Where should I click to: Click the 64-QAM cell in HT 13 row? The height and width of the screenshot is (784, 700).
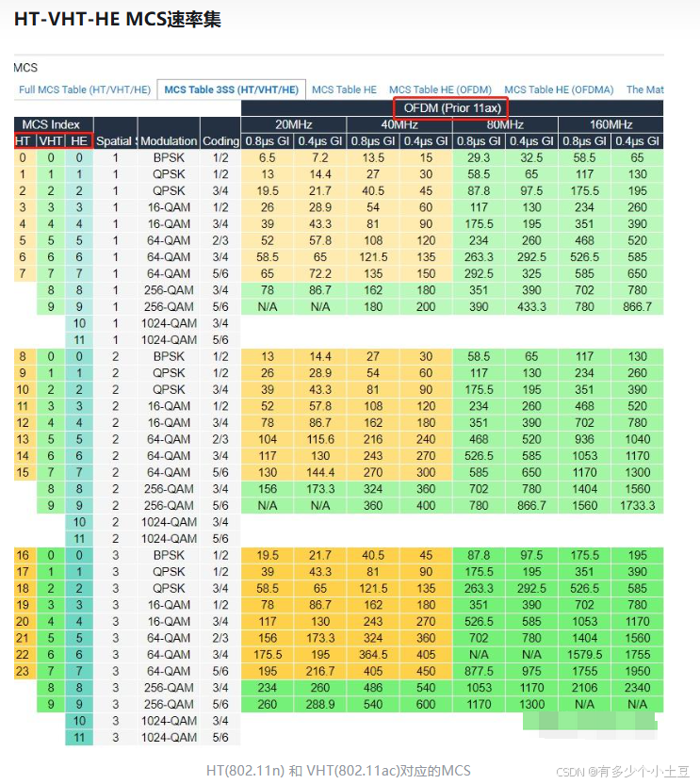pyautogui.click(x=169, y=439)
